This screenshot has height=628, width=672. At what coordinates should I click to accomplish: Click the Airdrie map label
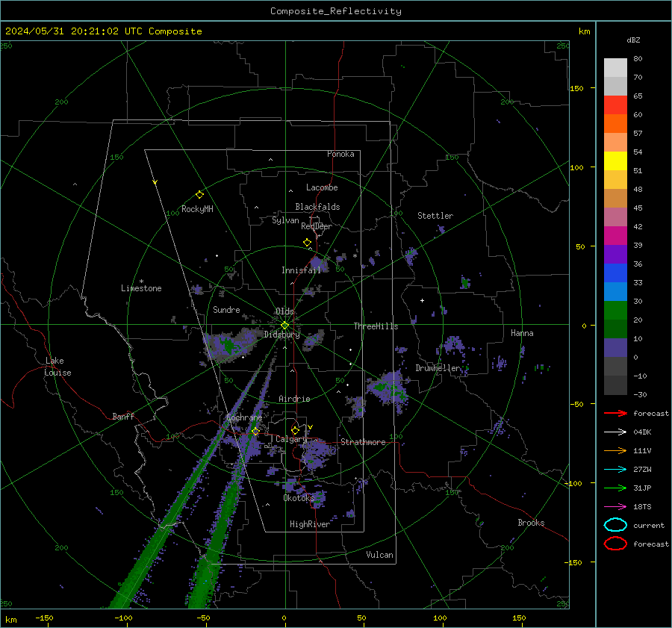point(294,399)
